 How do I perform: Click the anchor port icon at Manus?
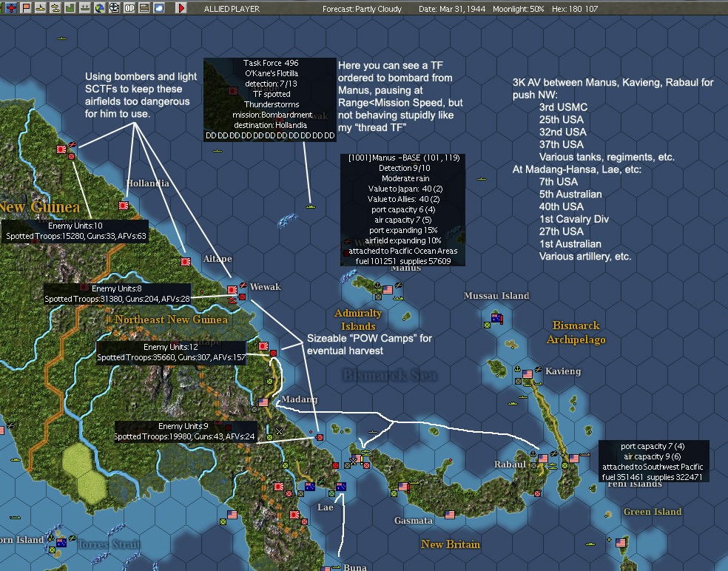[378, 285]
